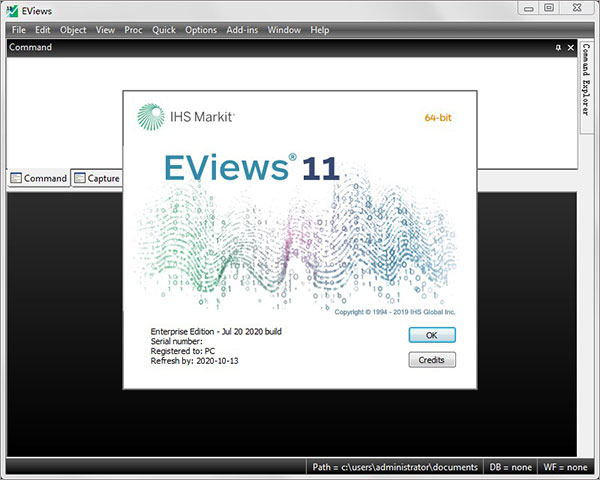Open the Edit menu
600x480 pixels.
(x=42, y=30)
